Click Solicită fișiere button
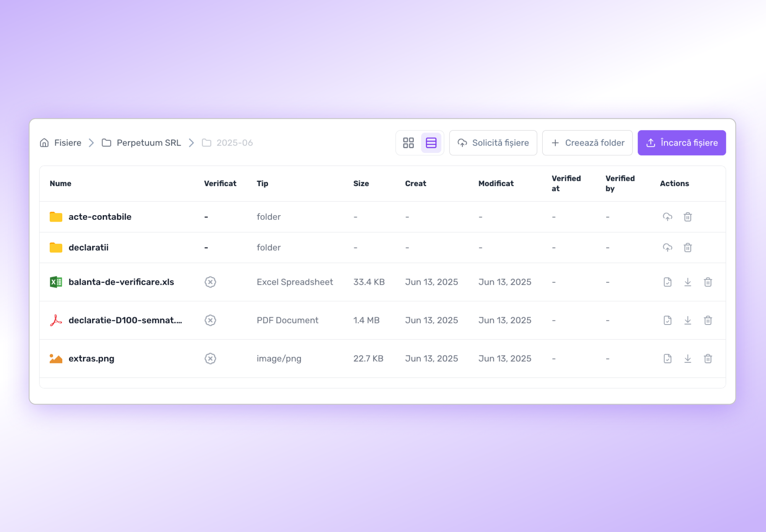The height and width of the screenshot is (532, 766). coord(493,143)
